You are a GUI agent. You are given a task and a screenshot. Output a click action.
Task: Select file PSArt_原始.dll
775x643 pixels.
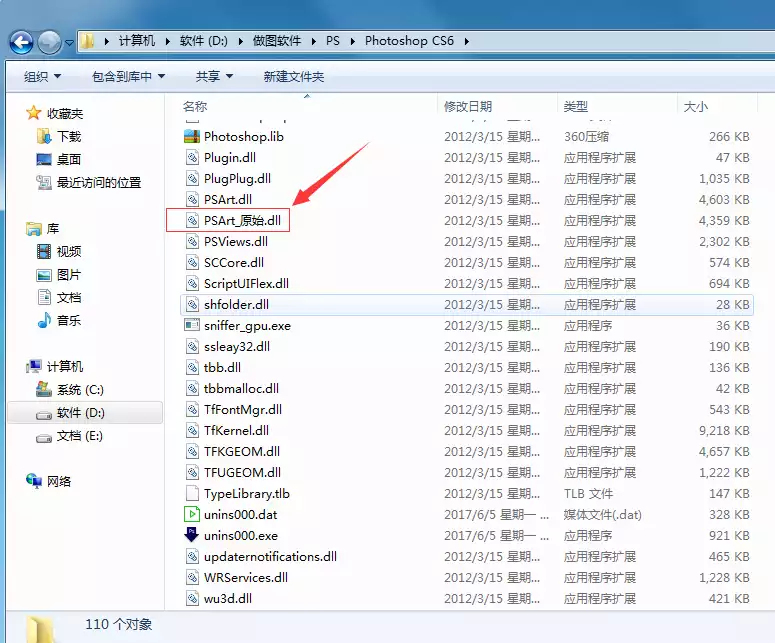pyautogui.click(x=242, y=220)
